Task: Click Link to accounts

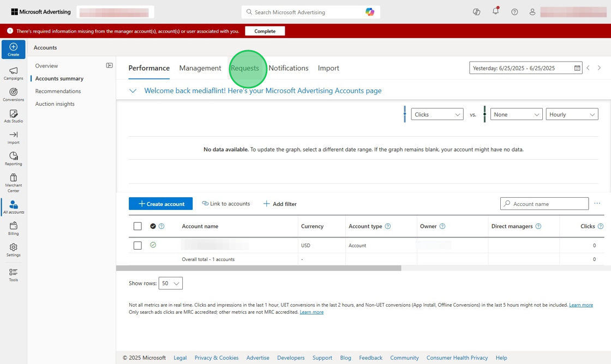Action: (226, 204)
